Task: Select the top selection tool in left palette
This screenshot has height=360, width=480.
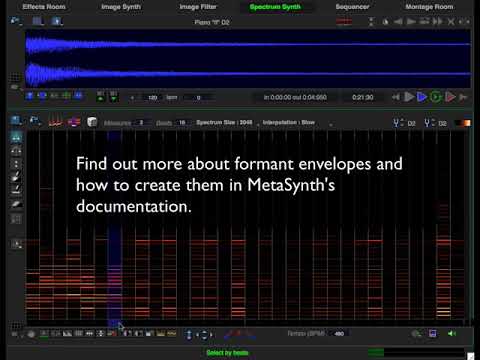Action: pos(16,137)
